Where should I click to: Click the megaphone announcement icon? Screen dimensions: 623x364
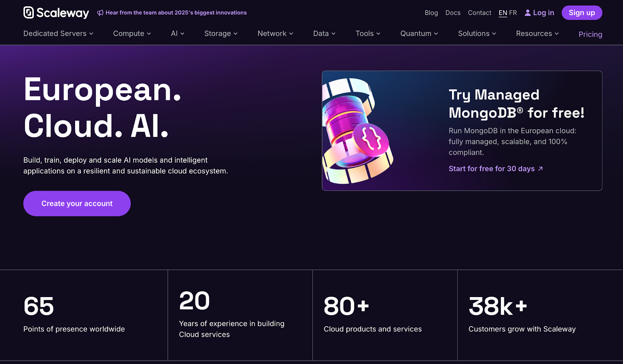(x=101, y=12)
